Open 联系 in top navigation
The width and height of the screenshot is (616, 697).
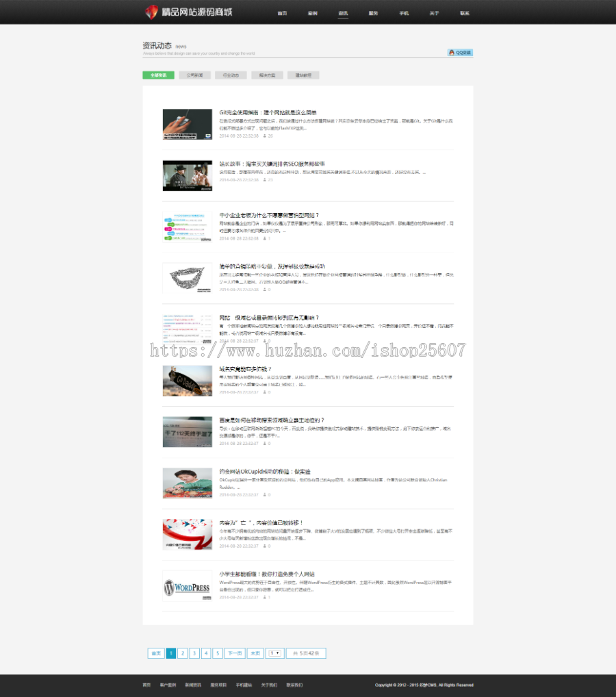[x=465, y=13]
